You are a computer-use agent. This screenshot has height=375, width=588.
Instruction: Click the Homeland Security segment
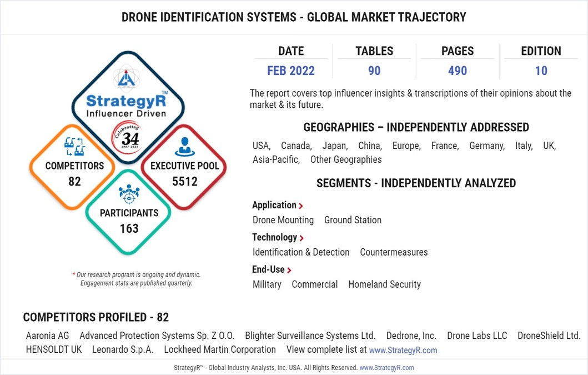click(x=384, y=284)
